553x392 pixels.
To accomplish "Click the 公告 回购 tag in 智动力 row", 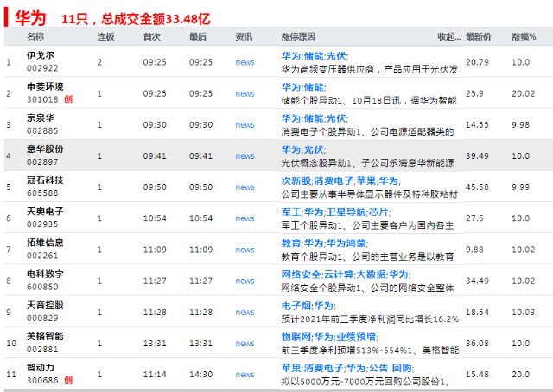I will [390, 368].
